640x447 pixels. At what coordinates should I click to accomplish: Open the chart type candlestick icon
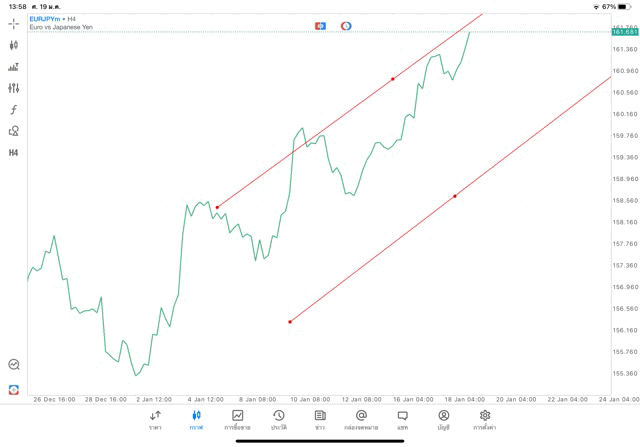pyautogui.click(x=13, y=45)
